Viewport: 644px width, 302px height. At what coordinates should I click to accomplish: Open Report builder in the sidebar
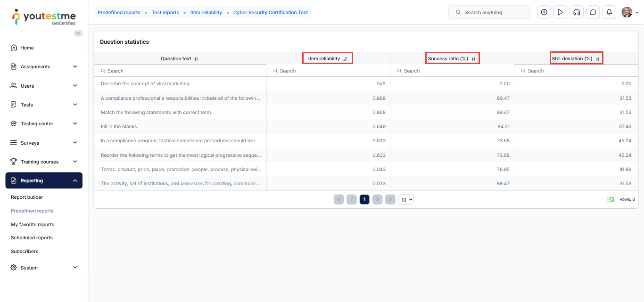[x=27, y=197]
